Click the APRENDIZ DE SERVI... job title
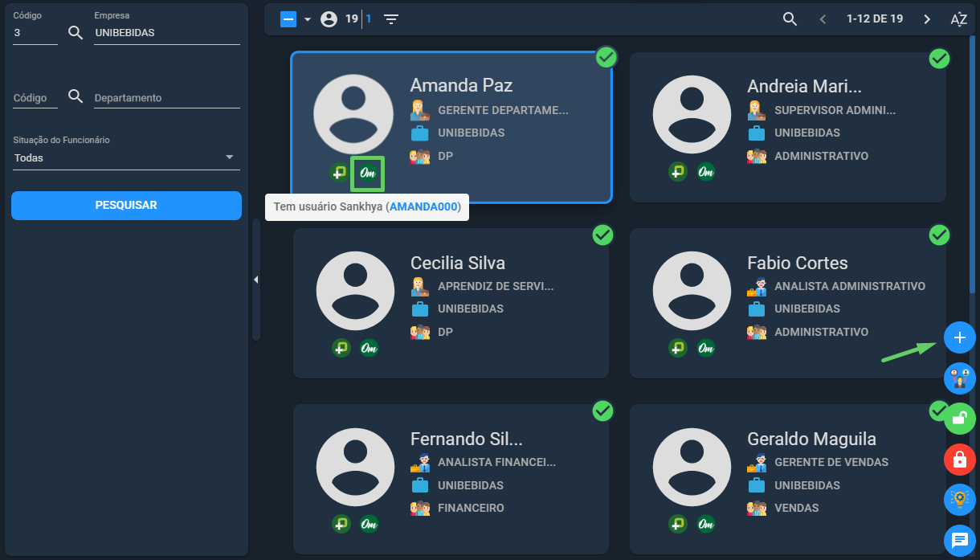Image resolution: width=980 pixels, height=560 pixels. [496, 286]
